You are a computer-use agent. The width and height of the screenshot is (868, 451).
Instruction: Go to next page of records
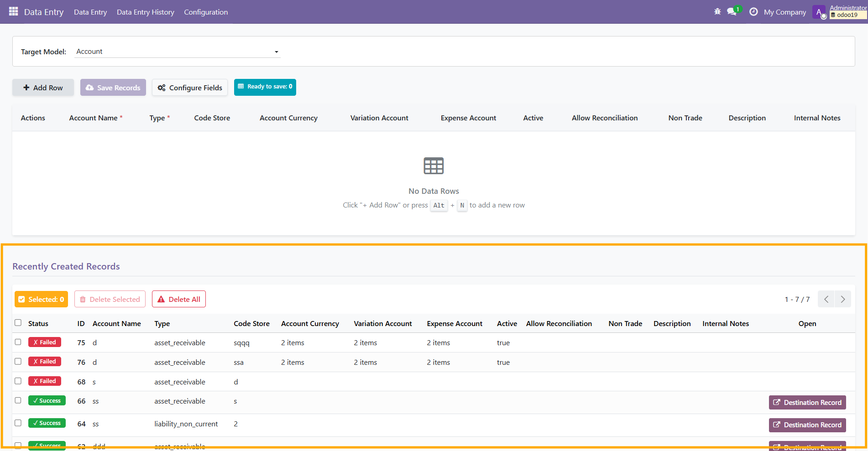[x=842, y=299]
